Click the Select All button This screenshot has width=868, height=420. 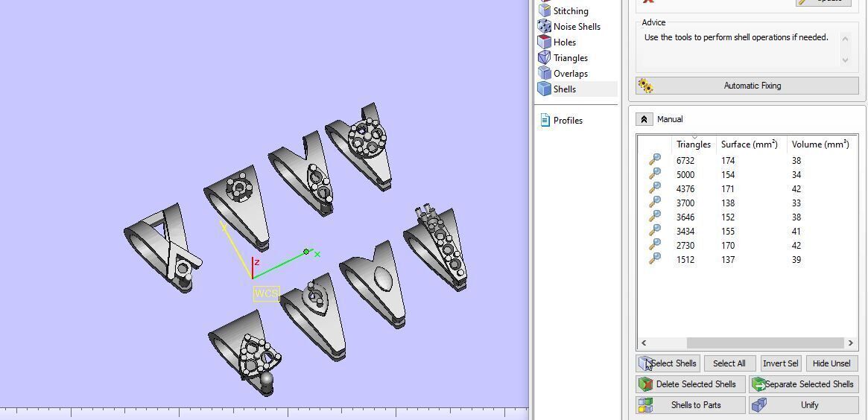pyautogui.click(x=729, y=363)
